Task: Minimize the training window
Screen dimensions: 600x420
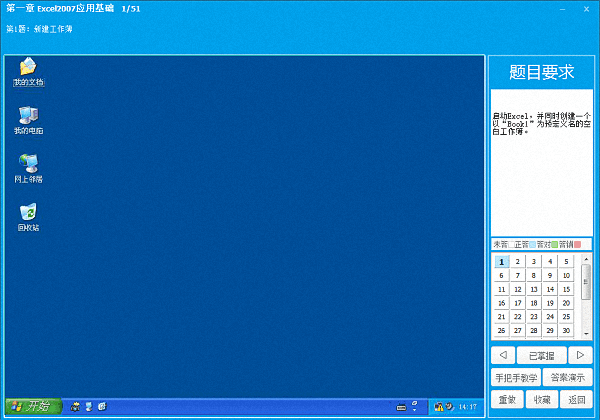Action: (562, 9)
